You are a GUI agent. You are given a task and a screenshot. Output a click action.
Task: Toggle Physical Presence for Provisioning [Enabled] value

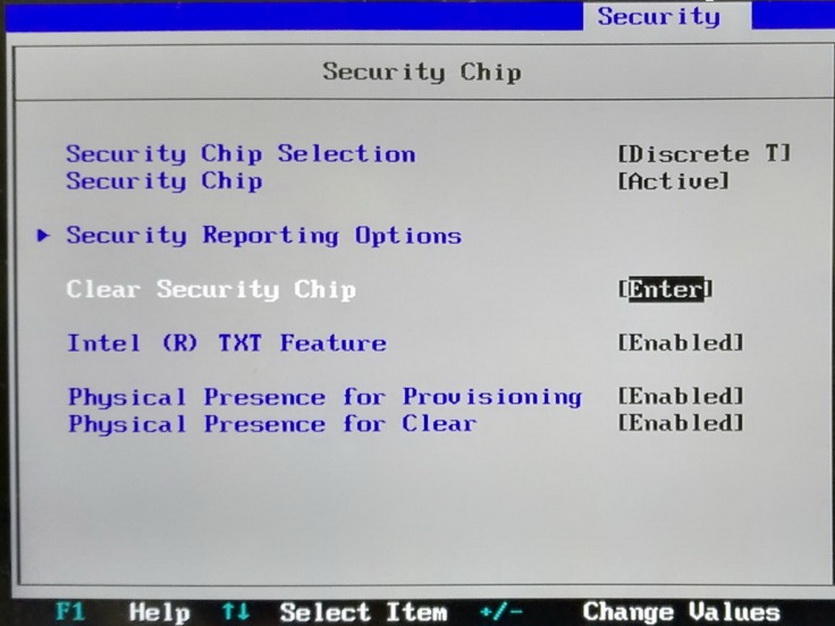point(680,396)
